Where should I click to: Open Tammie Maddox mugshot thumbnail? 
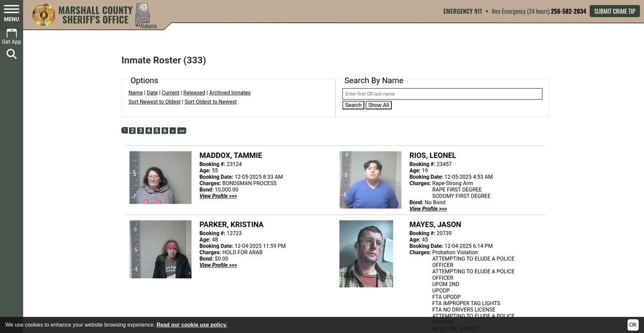click(x=160, y=178)
